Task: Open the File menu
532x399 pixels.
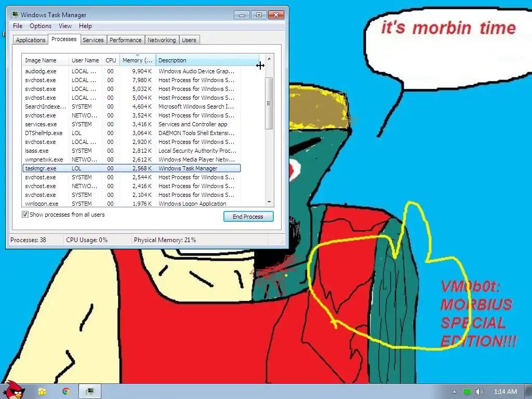Action: tap(18, 26)
